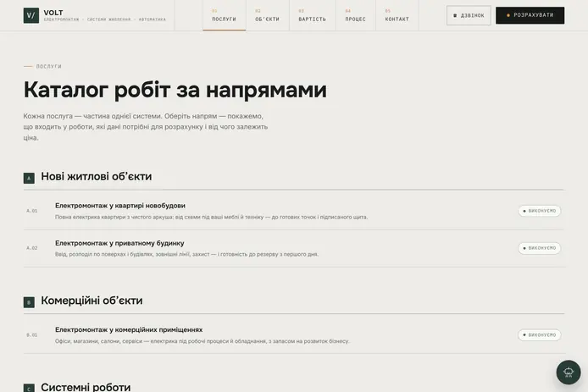Click Виконуємо badge for item A.01
Viewport: 588px width, 392px height.
click(539, 211)
